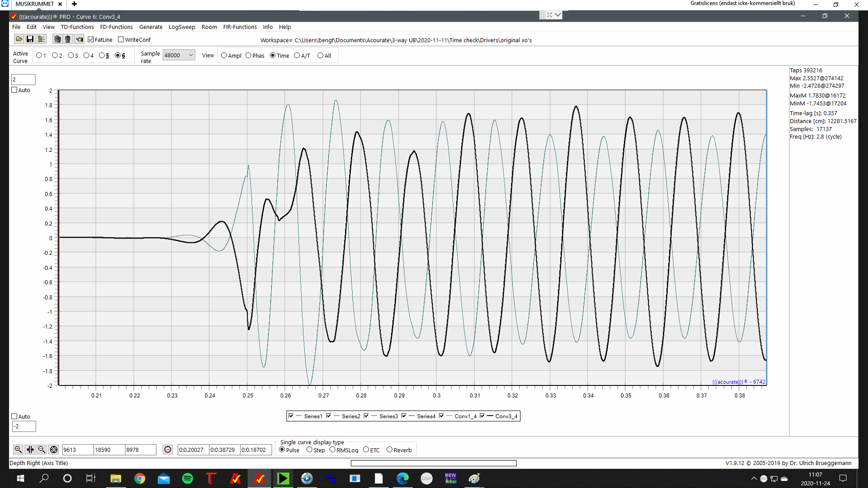The width and height of the screenshot is (868, 488).
Task: Open the notification center icon
Action: click(843, 479)
